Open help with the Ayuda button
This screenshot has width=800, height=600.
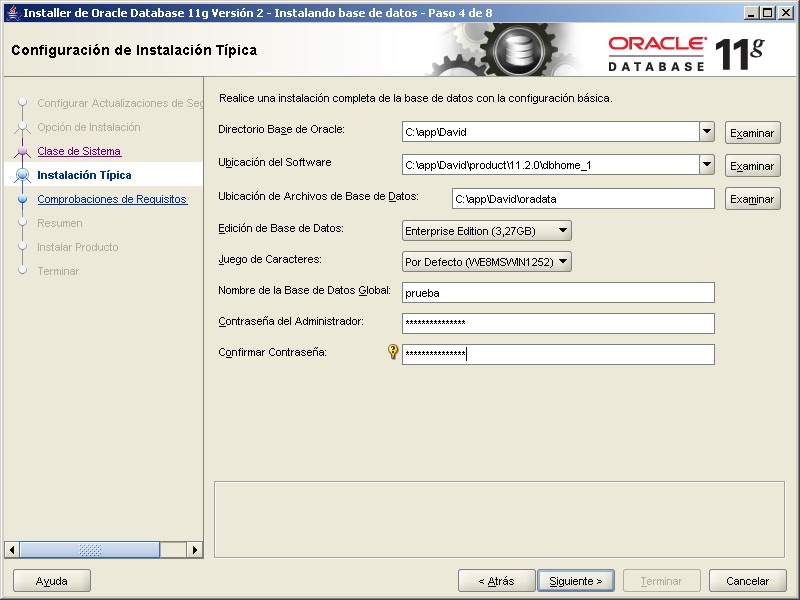pyautogui.click(x=52, y=581)
